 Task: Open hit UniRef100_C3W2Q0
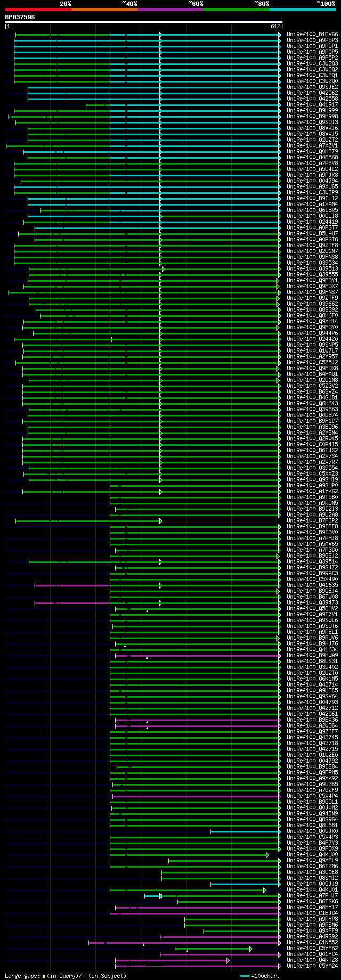312,81
